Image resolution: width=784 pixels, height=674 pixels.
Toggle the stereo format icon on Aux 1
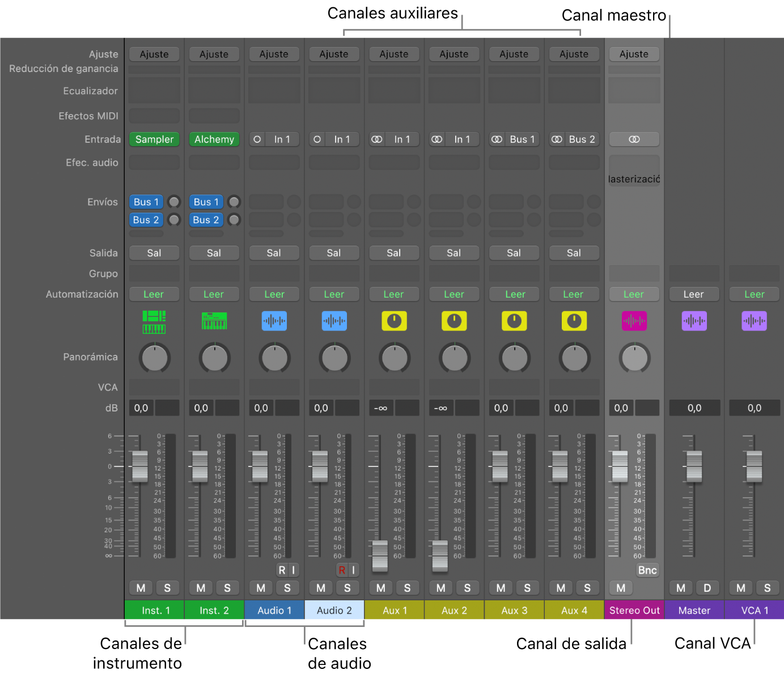pos(377,139)
